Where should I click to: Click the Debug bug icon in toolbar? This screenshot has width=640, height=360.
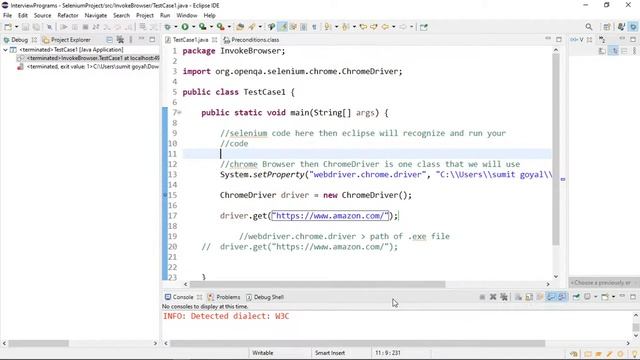[167, 27]
